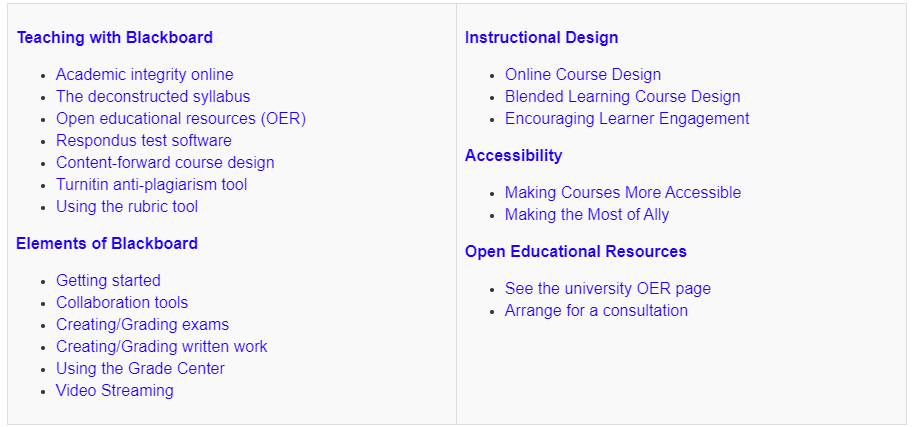Open Creating/Grading written work link
Viewport: 912px width, 427px height.
tap(162, 346)
